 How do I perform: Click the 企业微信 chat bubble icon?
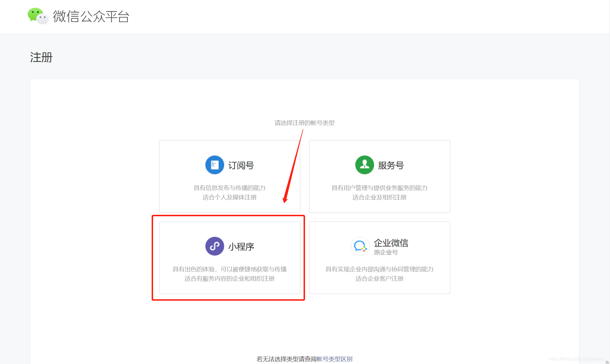[x=360, y=246]
